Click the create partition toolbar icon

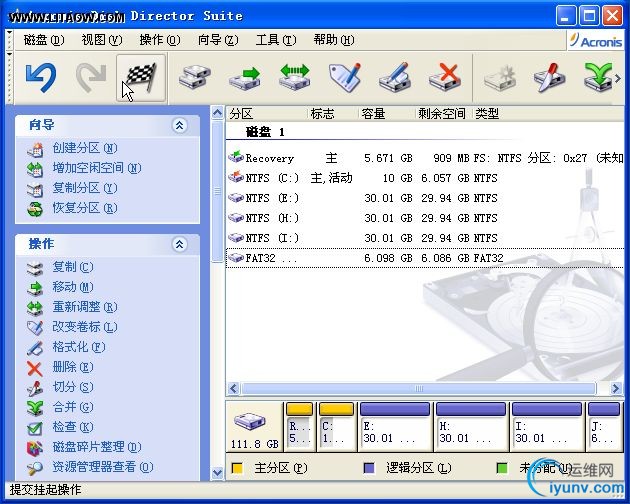tap(500, 77)
